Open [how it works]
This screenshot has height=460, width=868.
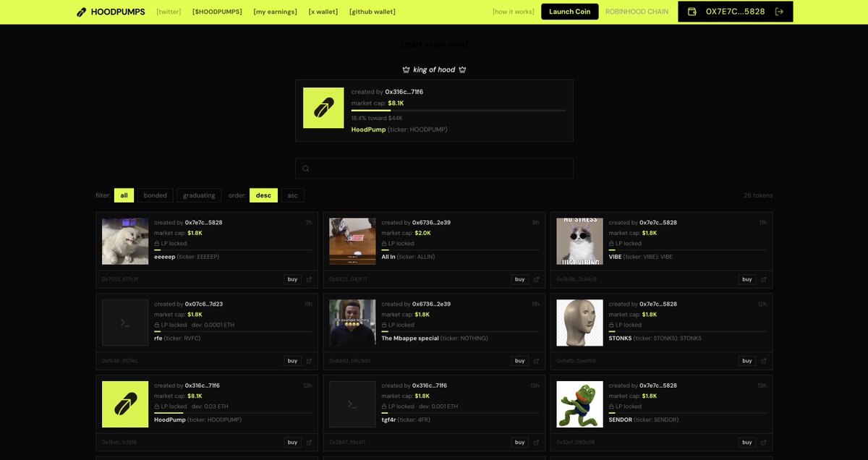(x=514, y=12)
